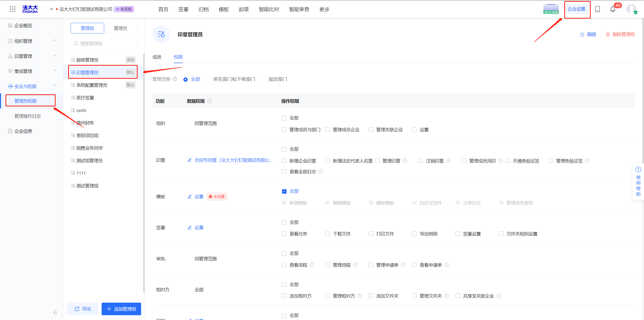
Task: Click the help icon beside 管理流程
Action: pos(355,265)
